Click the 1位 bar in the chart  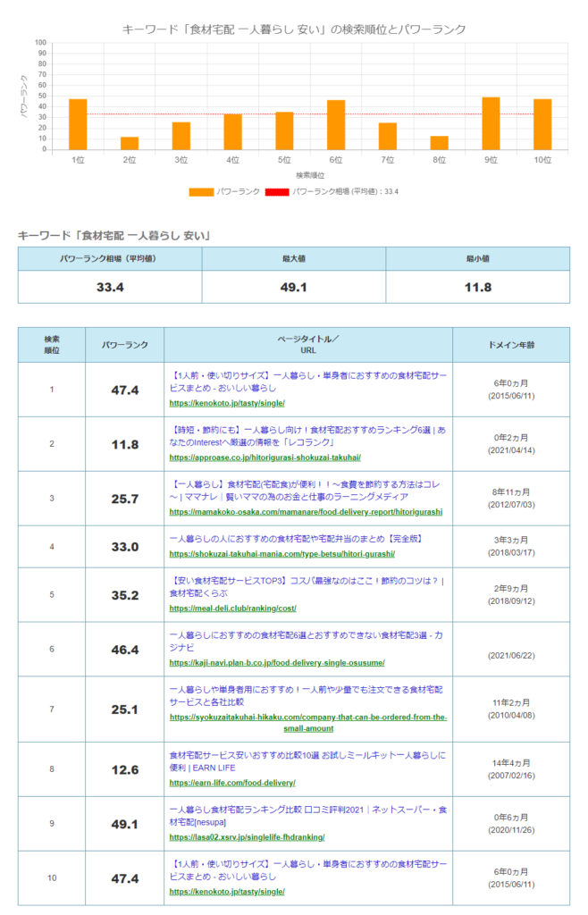[x=78, y=124]
